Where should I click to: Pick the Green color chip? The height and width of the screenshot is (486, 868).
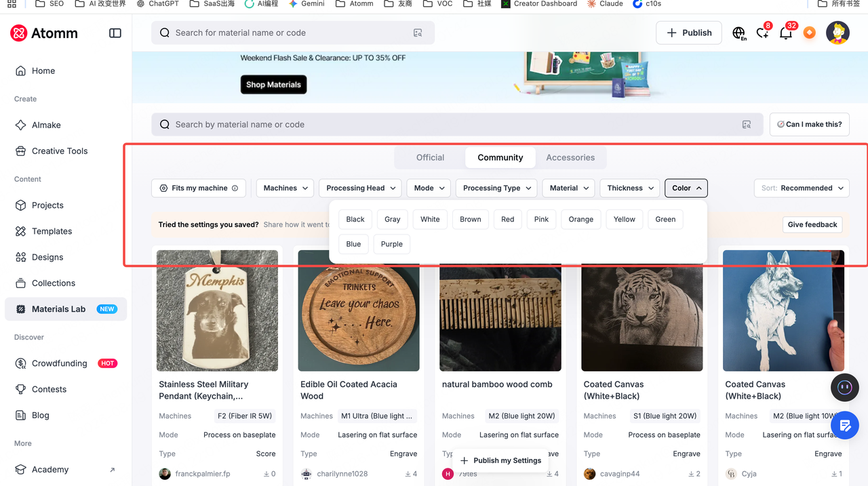click(x=666, y=220)
